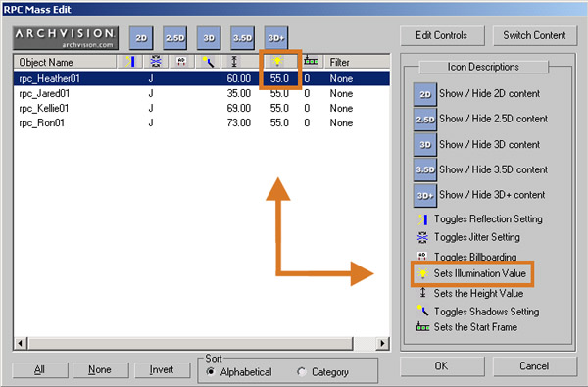Click the Invert selection button
The width and height of the screenshot is (588, 387).
[x=162, y=370]
